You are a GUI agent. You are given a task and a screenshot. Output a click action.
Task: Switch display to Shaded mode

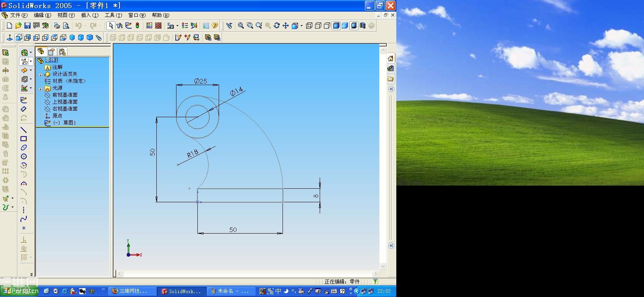pos(345,26)
